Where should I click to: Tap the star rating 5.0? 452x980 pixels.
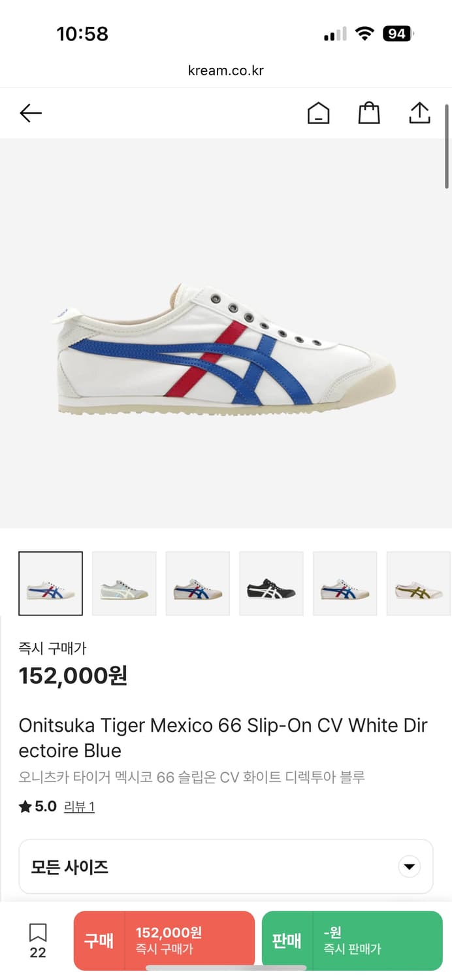(x=38, y=806)
